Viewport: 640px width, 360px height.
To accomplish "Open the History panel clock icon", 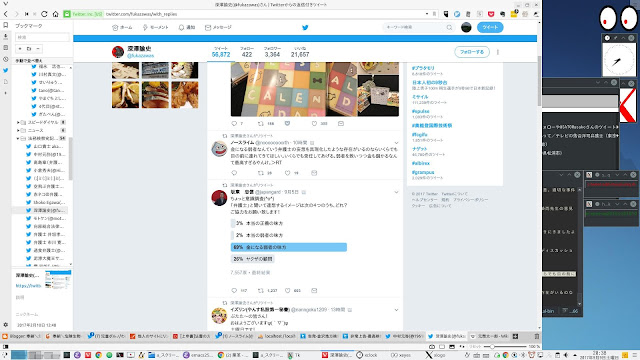I will pos(6,59).
